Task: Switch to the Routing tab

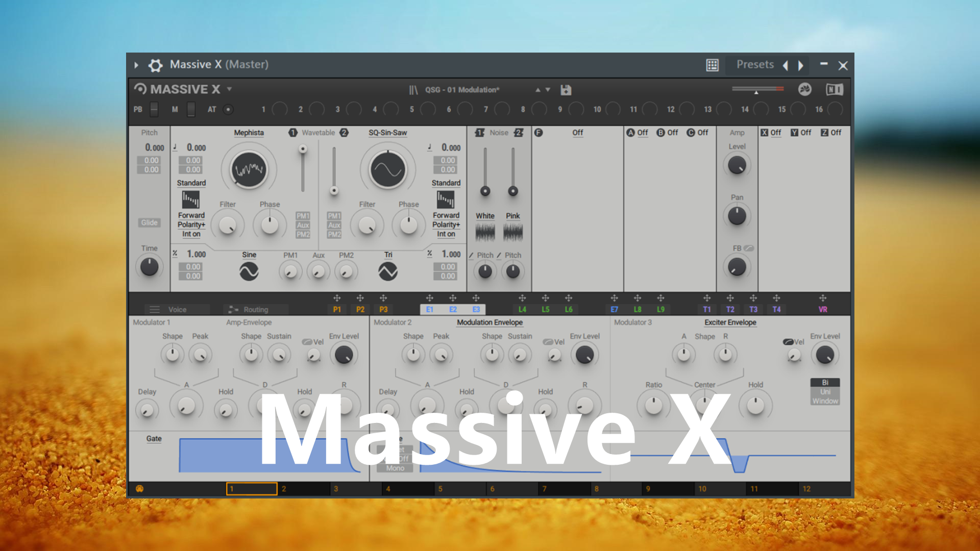Action: (256, 310)
